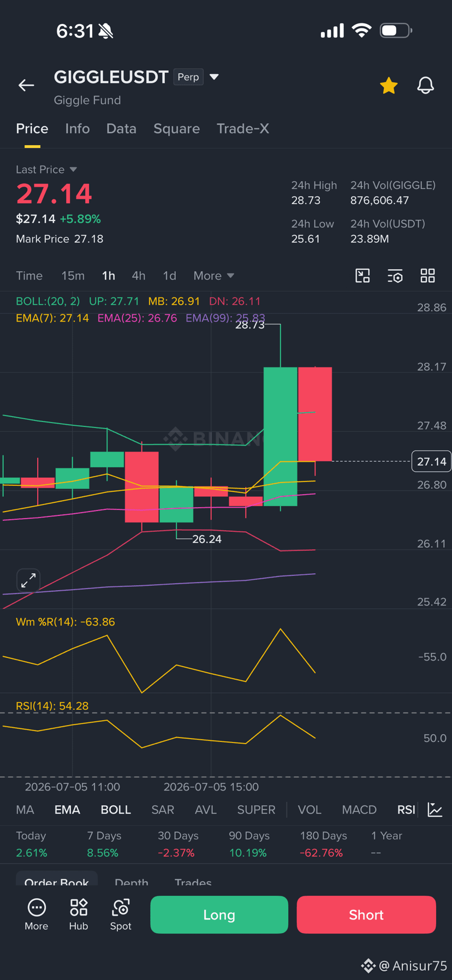Tap Mark Price 27.18 text
Viewport: 452px width, 980px height.
tap(60, 239)
